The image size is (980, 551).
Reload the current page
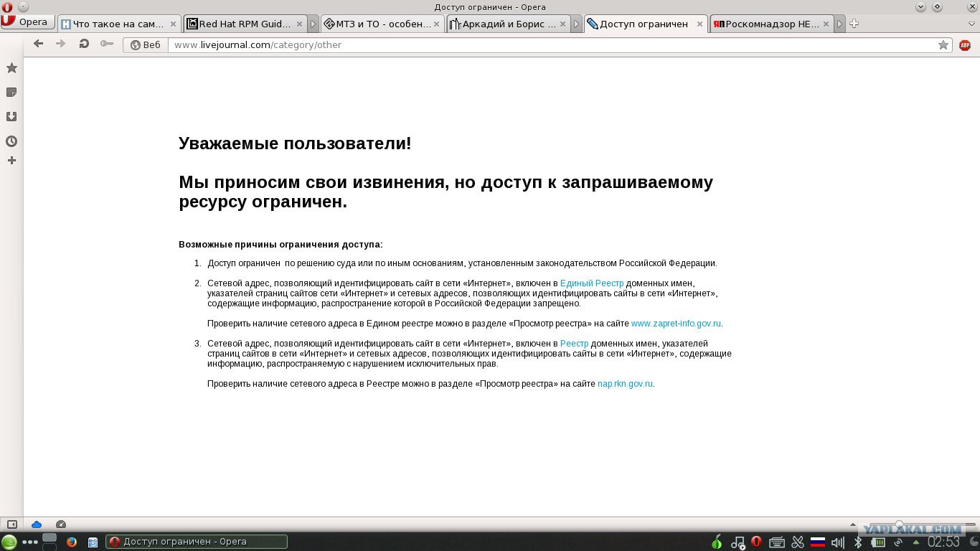tap(84, 44)
